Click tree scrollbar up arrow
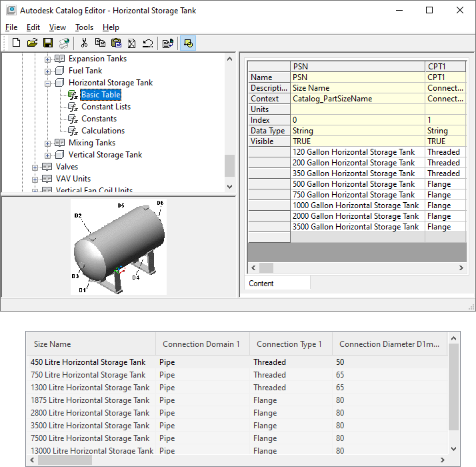476x467 pixels. tap(230, 59)
